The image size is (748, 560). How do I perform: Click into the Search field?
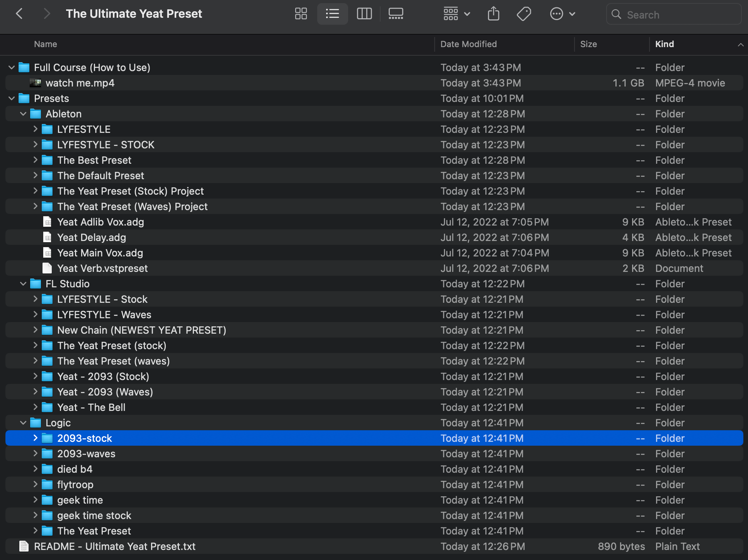680,15
